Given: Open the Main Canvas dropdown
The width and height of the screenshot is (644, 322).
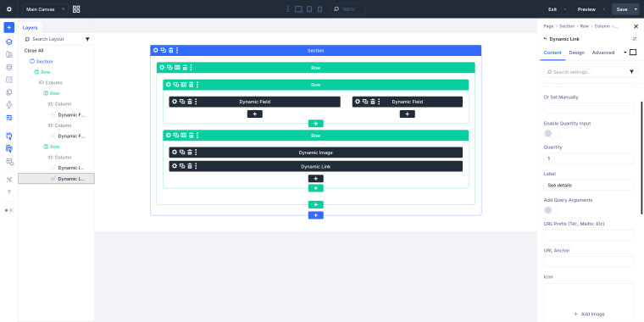Looking at the screenshot, I should coord(45,9).
